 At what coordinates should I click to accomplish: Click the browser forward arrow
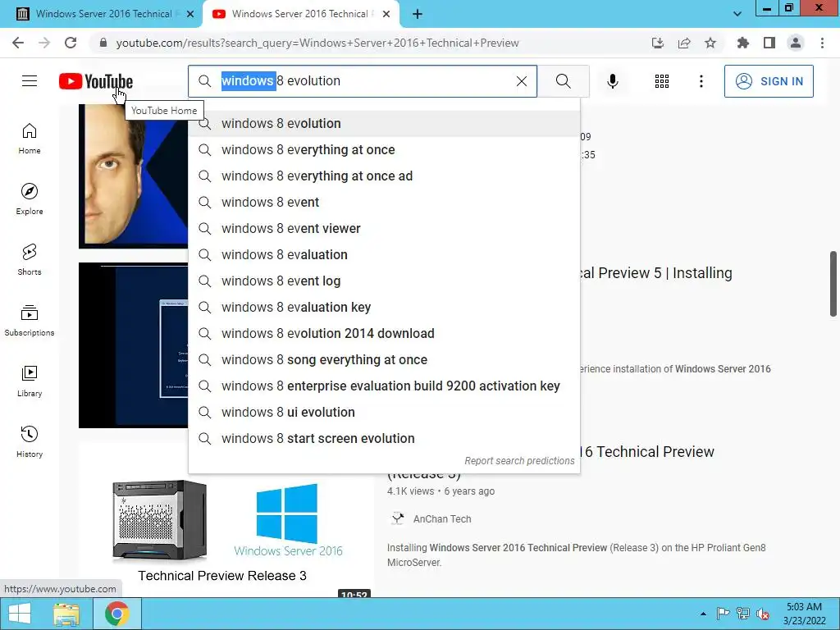[44, 43]
